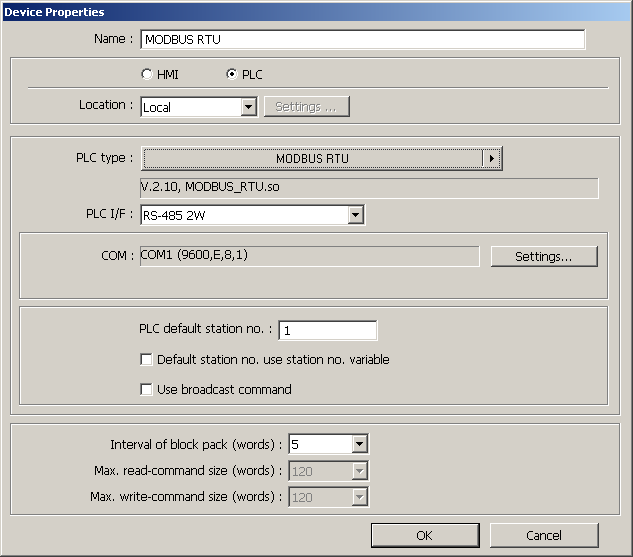
Task: Click the Device Properties title bar
Action: (316, 12)
